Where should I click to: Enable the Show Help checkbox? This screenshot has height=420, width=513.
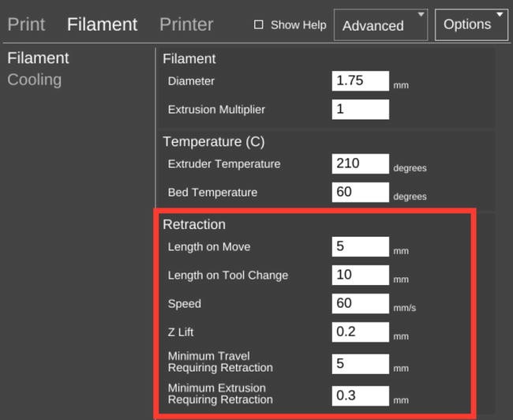258,25
